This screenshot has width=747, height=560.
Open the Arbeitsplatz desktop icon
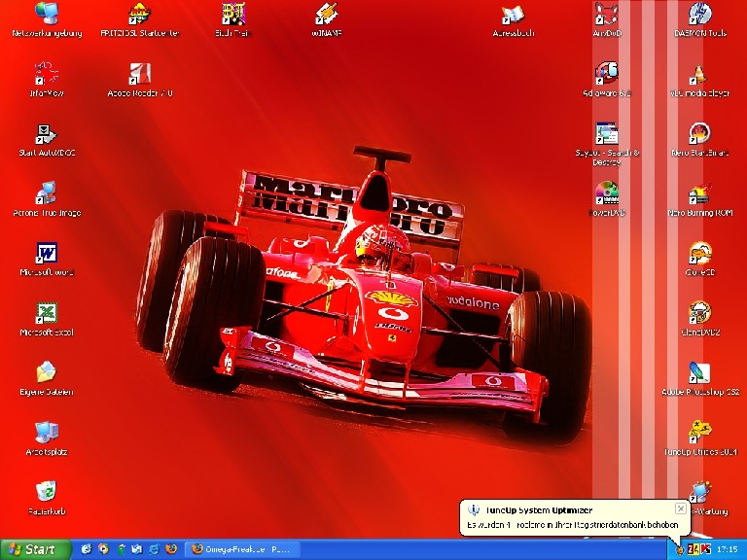(46, 434)
